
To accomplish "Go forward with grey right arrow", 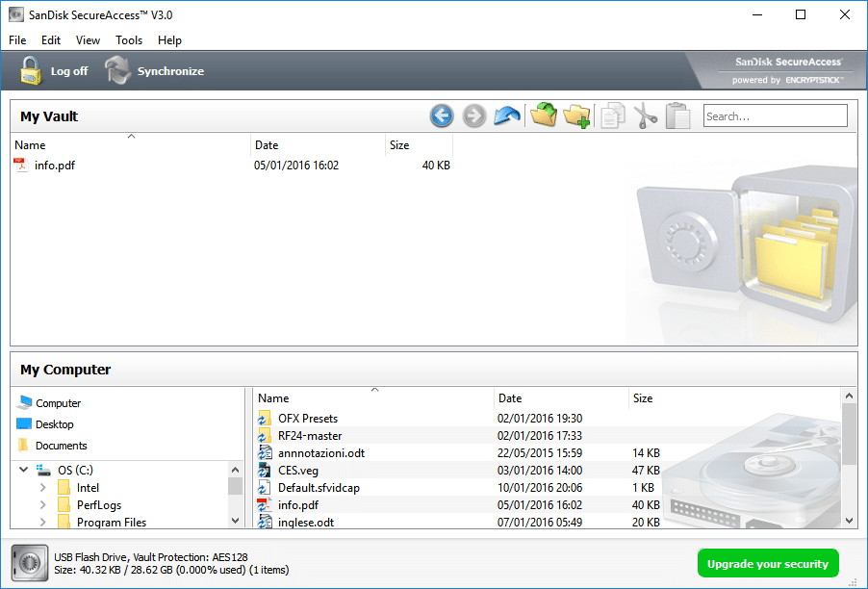I will pyautogui.click(x=473, y=116).
